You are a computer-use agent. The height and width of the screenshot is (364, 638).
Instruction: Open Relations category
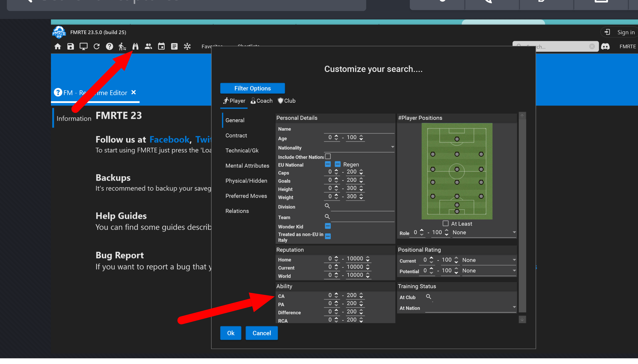coord(237,211)
